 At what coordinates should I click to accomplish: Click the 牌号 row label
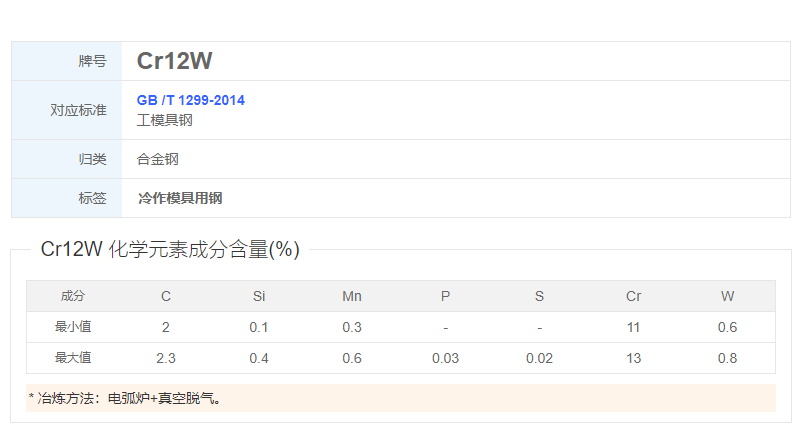coord(92,61)
